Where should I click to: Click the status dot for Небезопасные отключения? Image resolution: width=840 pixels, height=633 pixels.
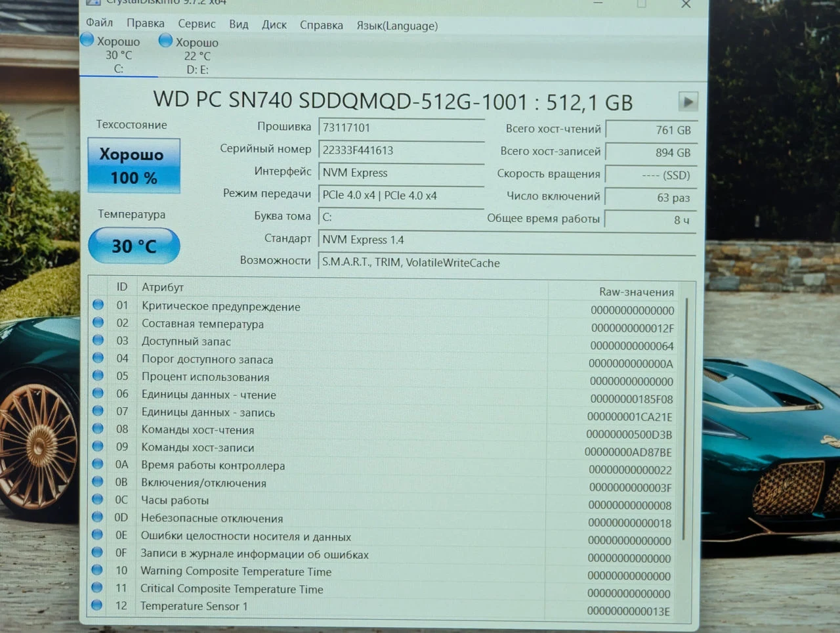[98, 517]
